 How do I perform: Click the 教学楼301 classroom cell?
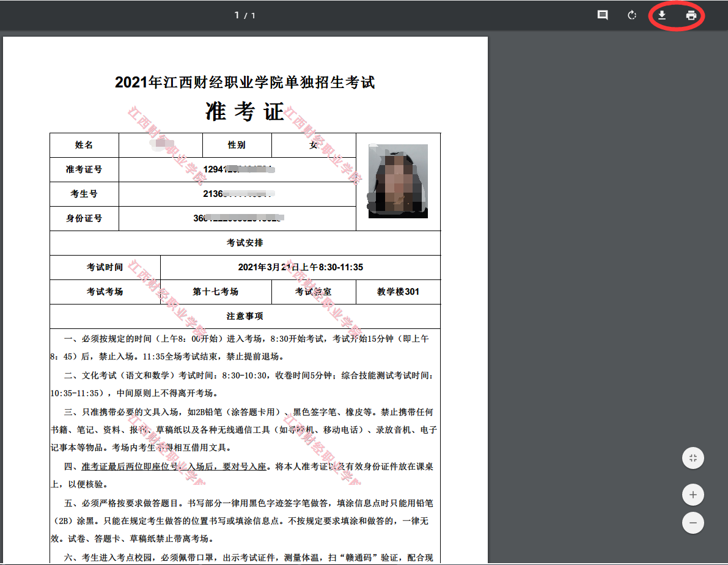click(398, 292)
